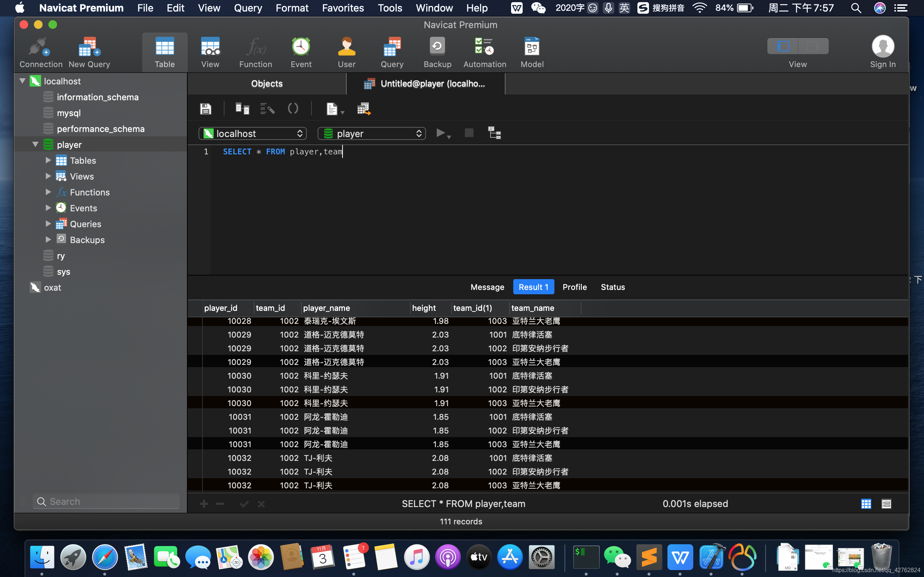The image size is (924, 577).
Task: Click the Stop Query button
Action: (x=469, y=134)
